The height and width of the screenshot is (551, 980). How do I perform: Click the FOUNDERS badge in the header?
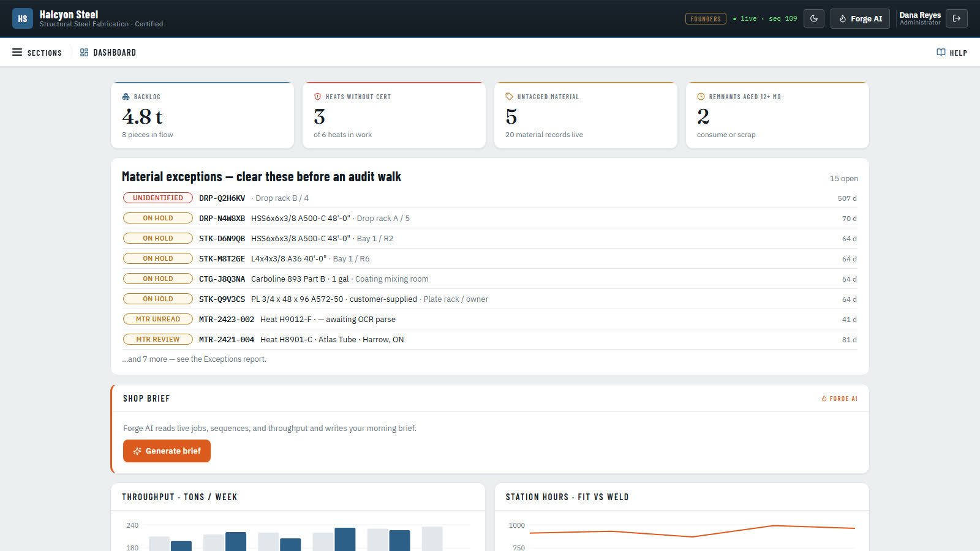click(706, 19)
